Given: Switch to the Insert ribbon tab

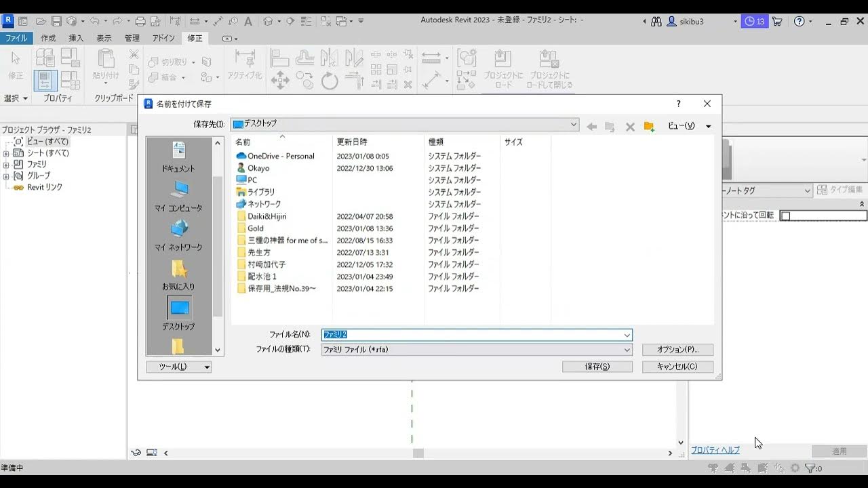Looking at the screenshot, I should [76, 38].
